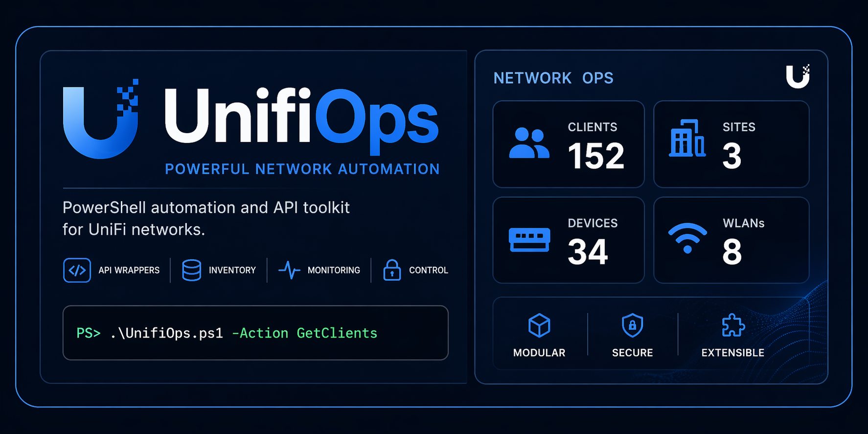Click the SITES label
Screen dimensions: 868x434
click(739, 127)
